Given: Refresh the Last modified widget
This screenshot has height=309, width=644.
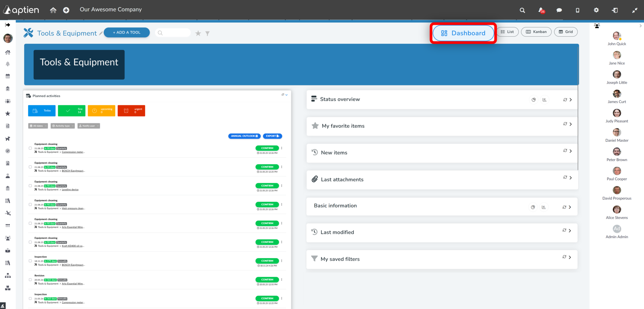Looking at the screenshot, I should pyautogui.click(x=565, y=230).
